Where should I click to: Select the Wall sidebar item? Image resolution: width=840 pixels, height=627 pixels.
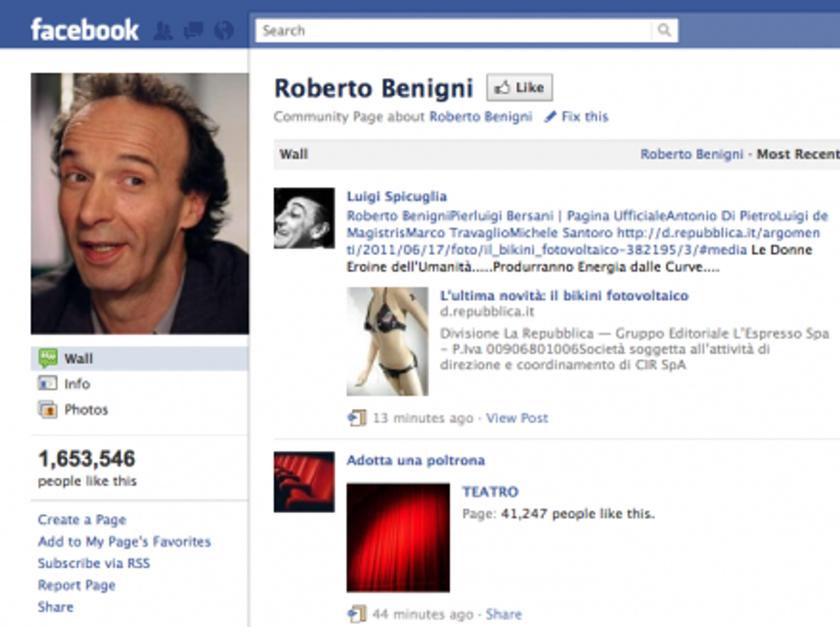click(x=139, y=359)
